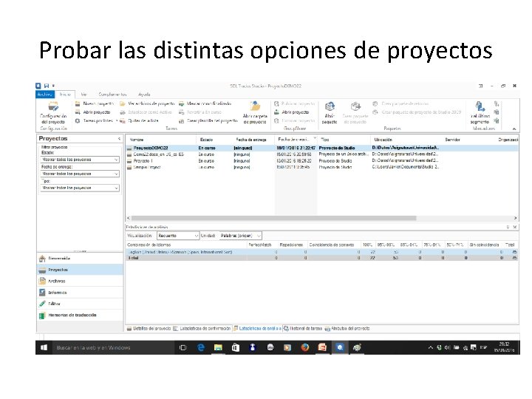Image resolution: width=532 pixels, height=399 pixels.
Task: Select the Sample Project row
Action: pos(322,167)
